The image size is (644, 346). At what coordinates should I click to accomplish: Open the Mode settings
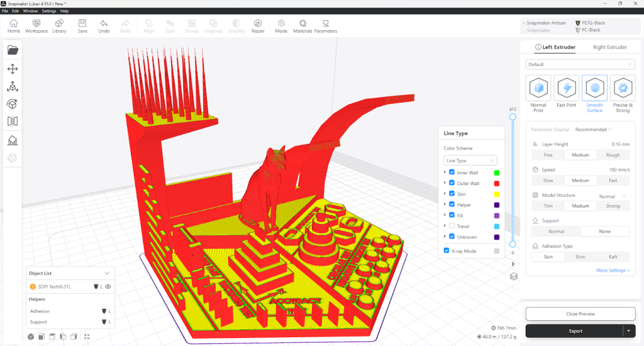click(281, 26)
